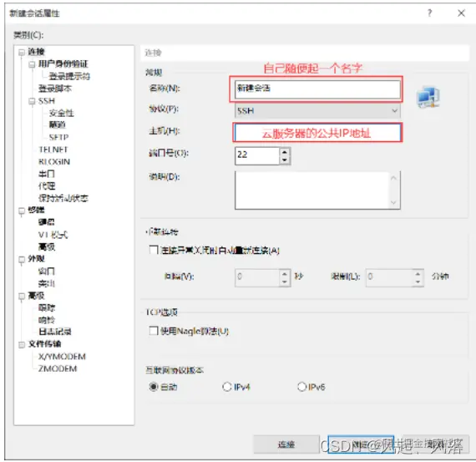Enable auto reconnect on abnormal disconnect checkbox
This screenshot has height=462, width=476.
click(154, 250)
